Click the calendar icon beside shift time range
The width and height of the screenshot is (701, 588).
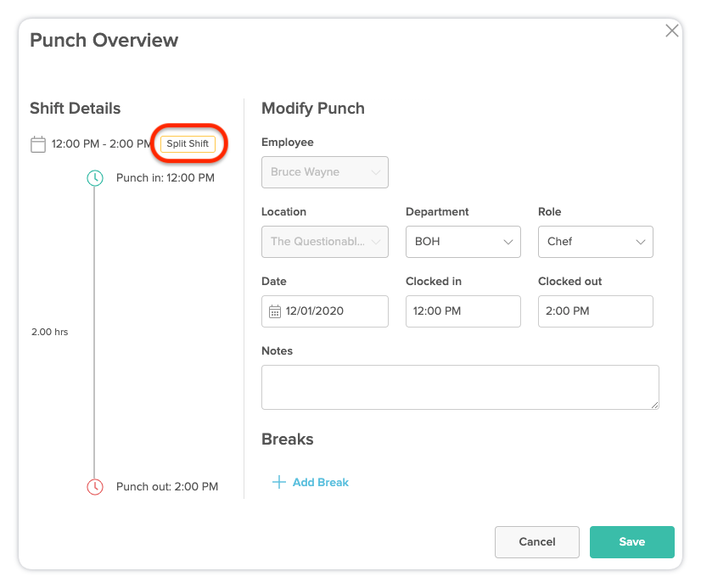38,144
